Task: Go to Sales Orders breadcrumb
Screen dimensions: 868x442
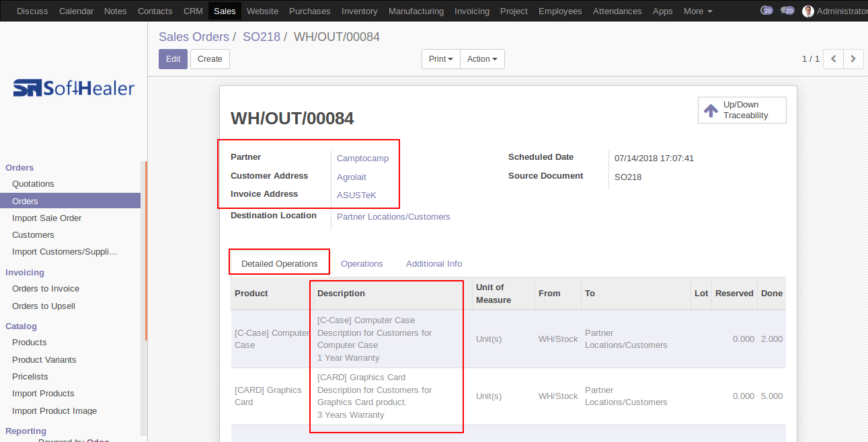Action: click(x=194, y=37)
